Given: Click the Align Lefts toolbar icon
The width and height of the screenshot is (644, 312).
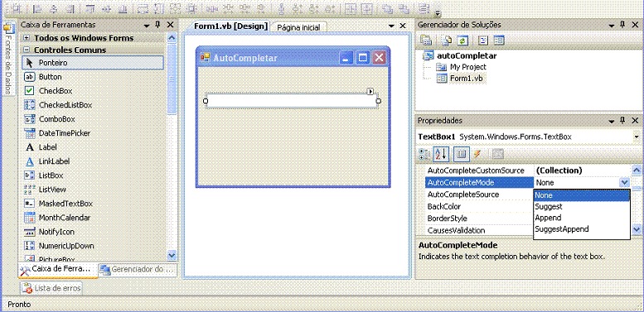Looking at the screenshot, I should 36,8.
